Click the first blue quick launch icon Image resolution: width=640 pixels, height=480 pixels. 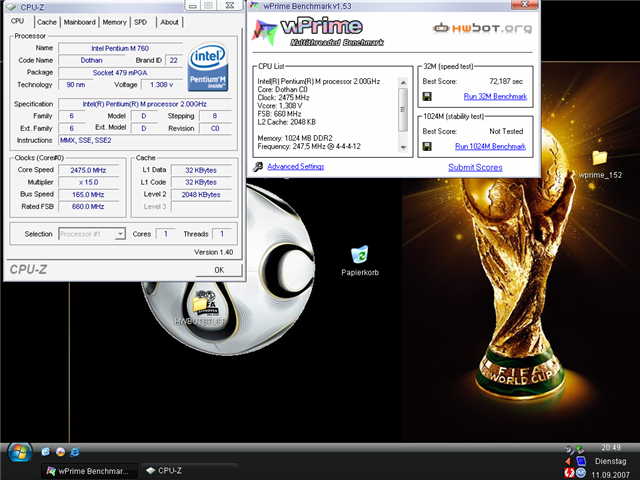[x=46, y=452]
